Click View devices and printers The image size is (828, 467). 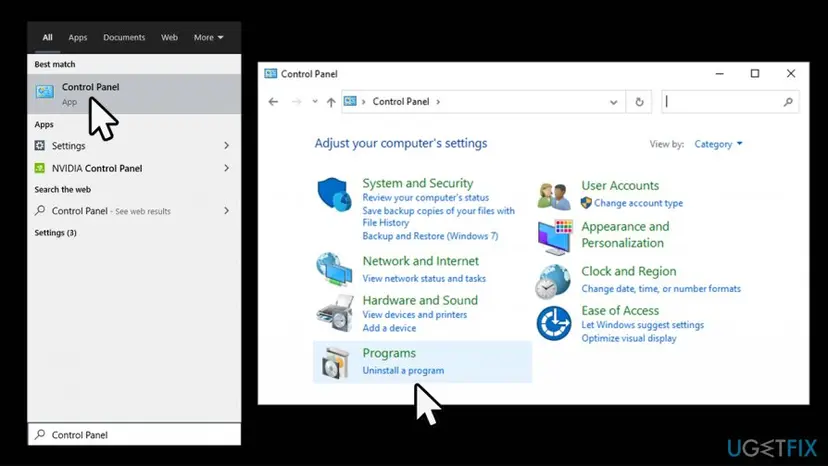point(415,315)
